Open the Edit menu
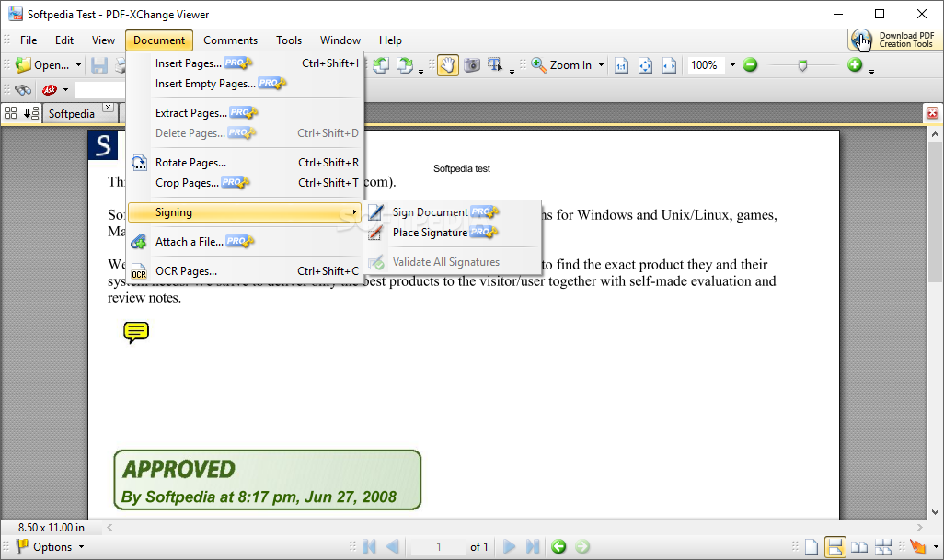Screen dimensions: 944x560 point(64,40)
